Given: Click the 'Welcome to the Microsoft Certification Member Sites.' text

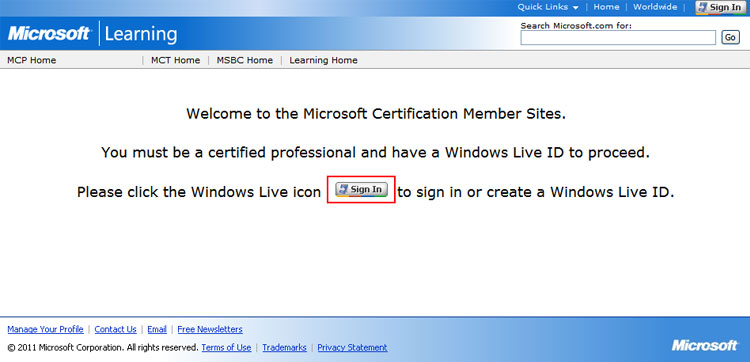Looking at the screenshot, I should 376,114.
